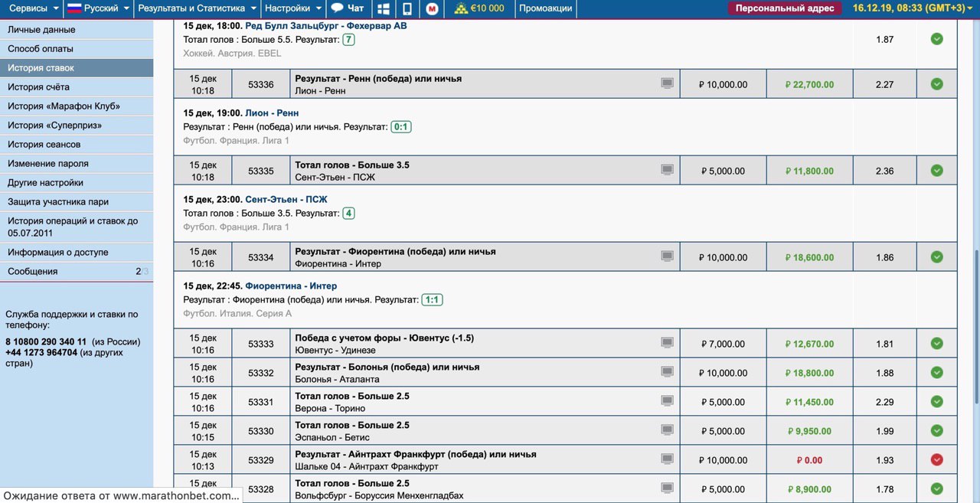Click the red M logo icon
The height and width of the screenshot is (503, 980).
click(x=432, y=9)
